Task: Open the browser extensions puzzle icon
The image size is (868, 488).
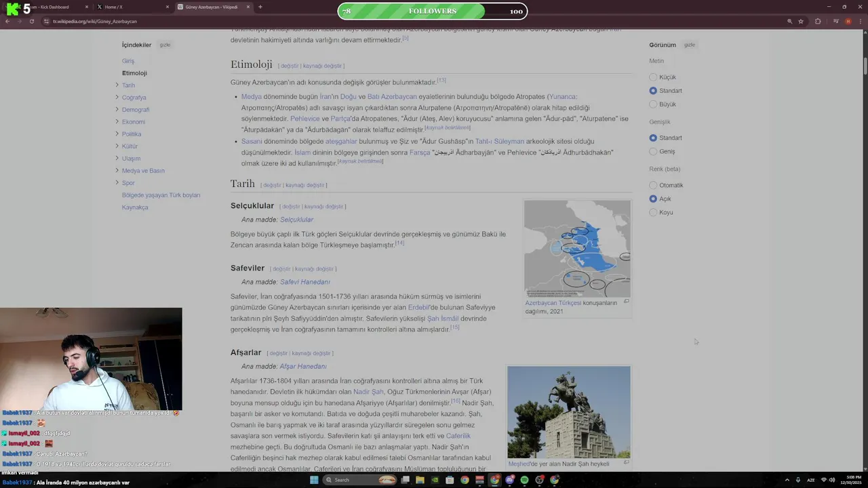Action: coord(818,21)
